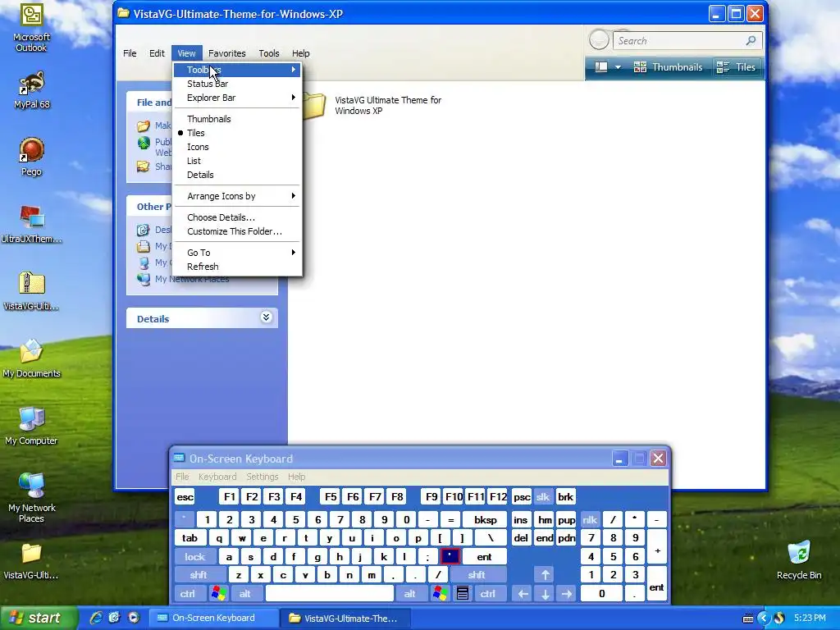This screenshot has height=630, width=840.
Task: Click the tray expand arrow icon
Action: tap(764, 619)
